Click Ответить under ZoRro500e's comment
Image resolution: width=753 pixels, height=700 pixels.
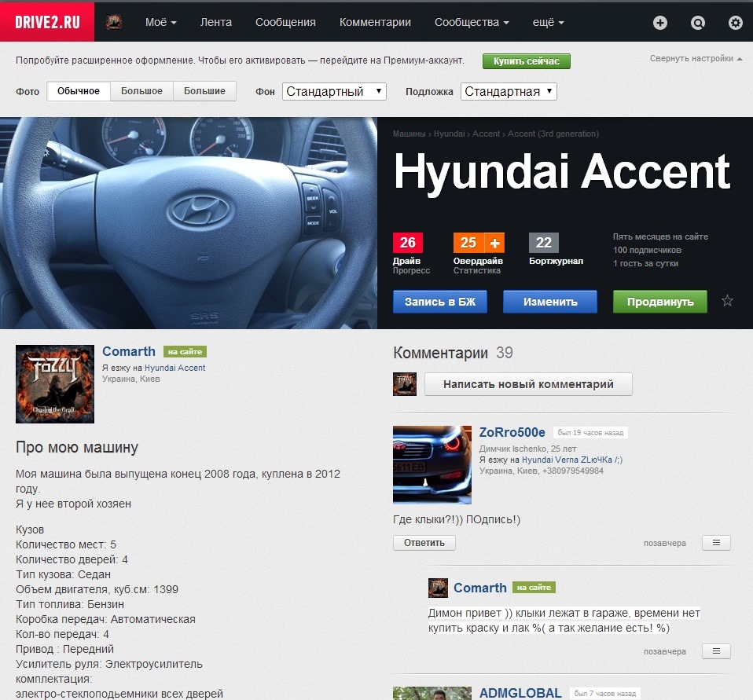424,543
